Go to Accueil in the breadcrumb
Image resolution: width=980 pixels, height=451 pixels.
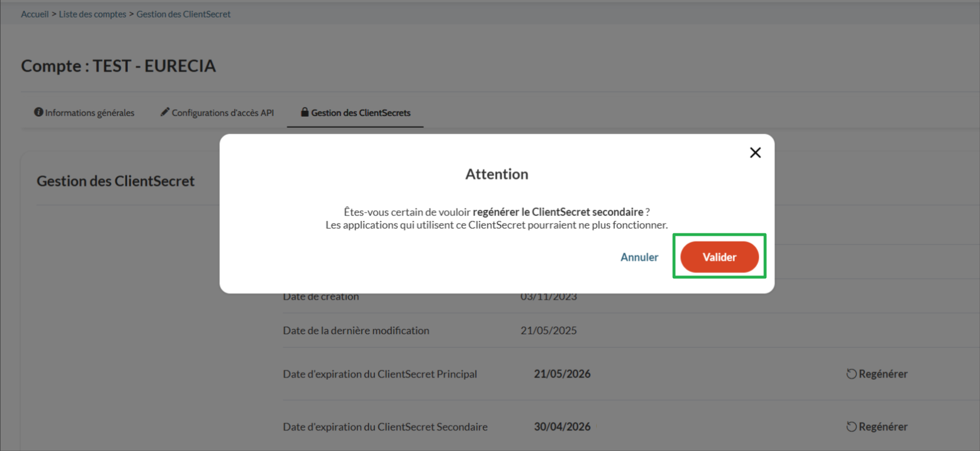(34, 14)
